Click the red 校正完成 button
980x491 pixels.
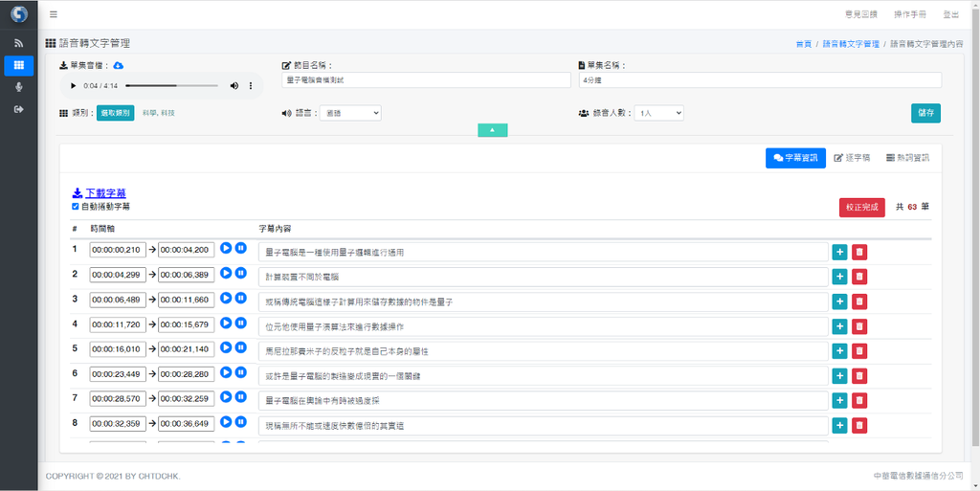point(862,207)
